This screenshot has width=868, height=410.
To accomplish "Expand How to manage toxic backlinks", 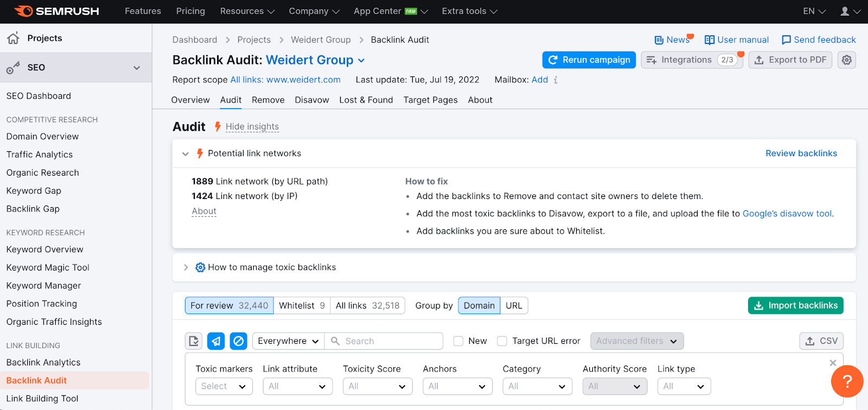I will tap(186, 267).
